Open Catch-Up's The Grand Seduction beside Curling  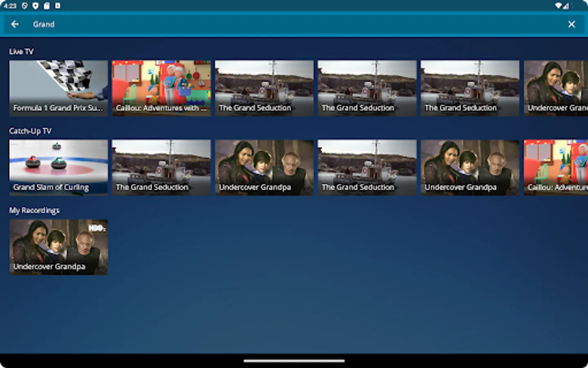point(161,168)
